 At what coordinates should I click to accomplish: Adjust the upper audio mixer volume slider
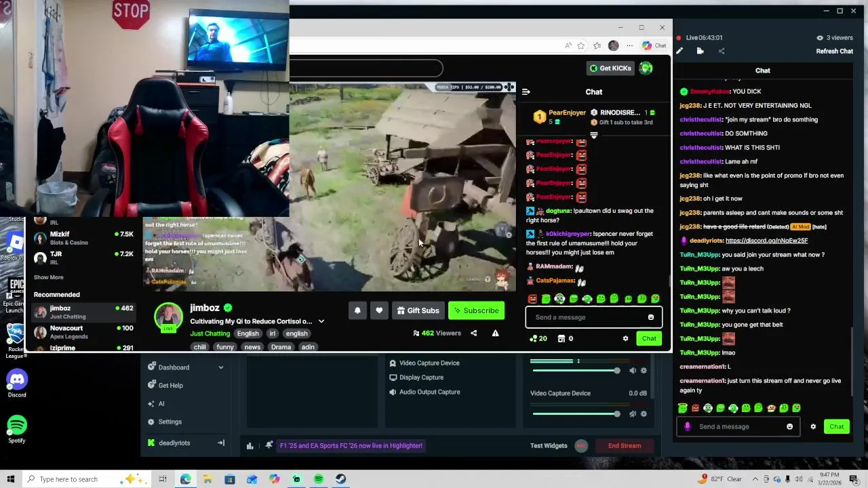coord(576,370)
